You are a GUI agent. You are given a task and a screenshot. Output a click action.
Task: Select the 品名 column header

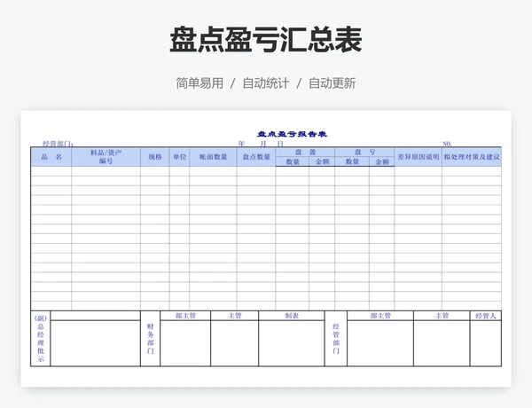pos(51,157)
